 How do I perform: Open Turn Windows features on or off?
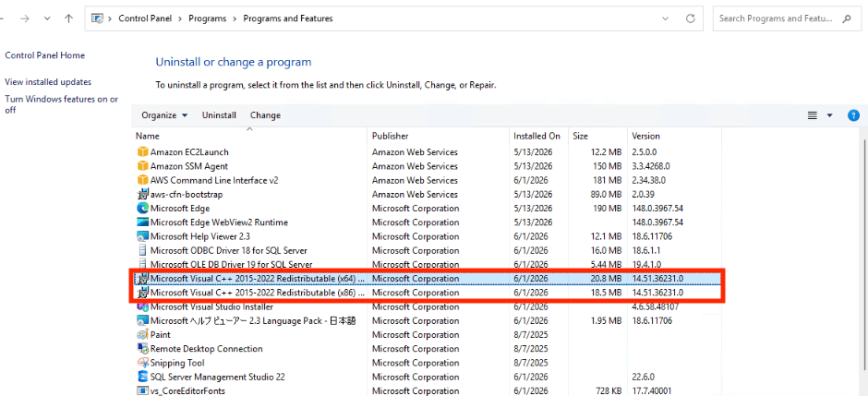click(62, 104)
